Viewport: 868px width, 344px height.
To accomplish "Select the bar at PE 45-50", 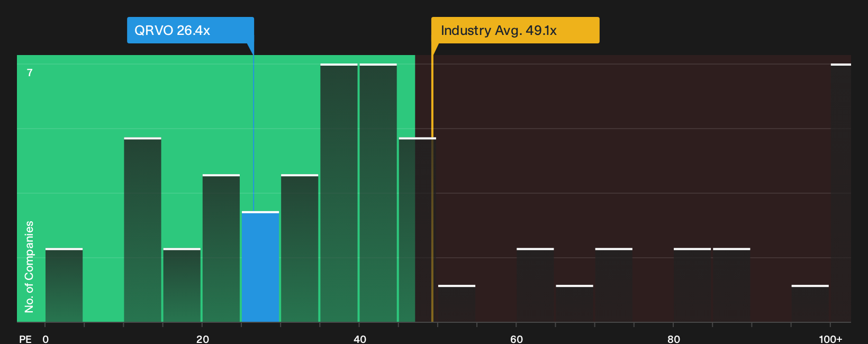I will pos(418,230).
